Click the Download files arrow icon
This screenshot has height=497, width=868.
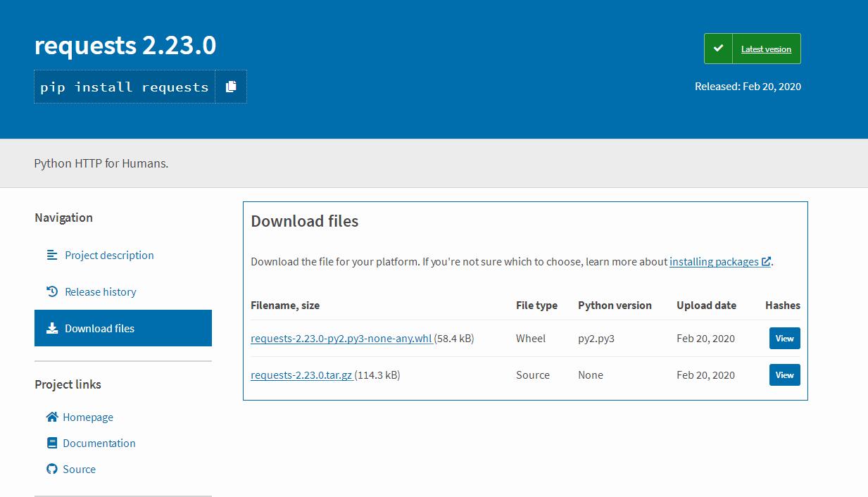[x=52, y=328]
